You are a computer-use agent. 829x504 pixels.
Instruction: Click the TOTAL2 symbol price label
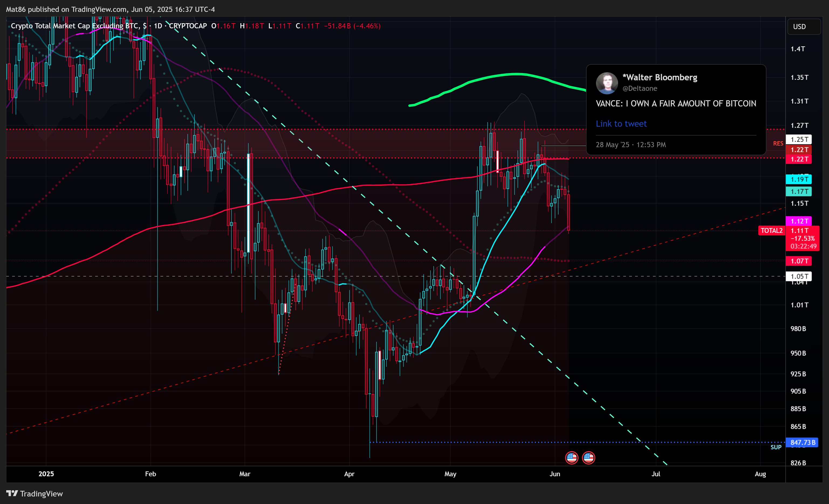772,231
